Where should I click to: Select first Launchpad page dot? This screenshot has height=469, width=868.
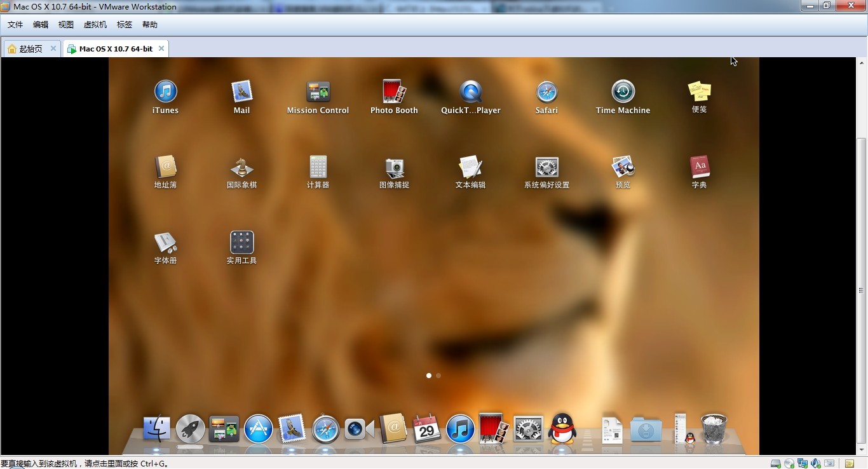point(429,376)
